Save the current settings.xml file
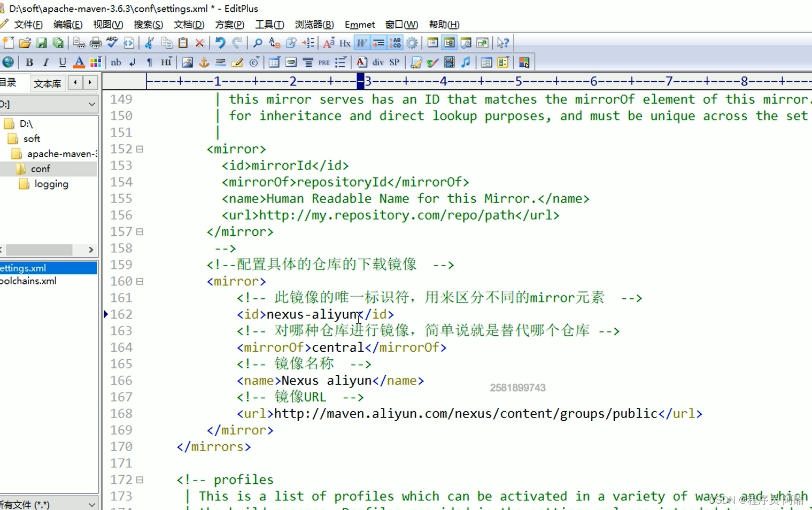This screenshot has height=510, width=812. click(41, 43)
